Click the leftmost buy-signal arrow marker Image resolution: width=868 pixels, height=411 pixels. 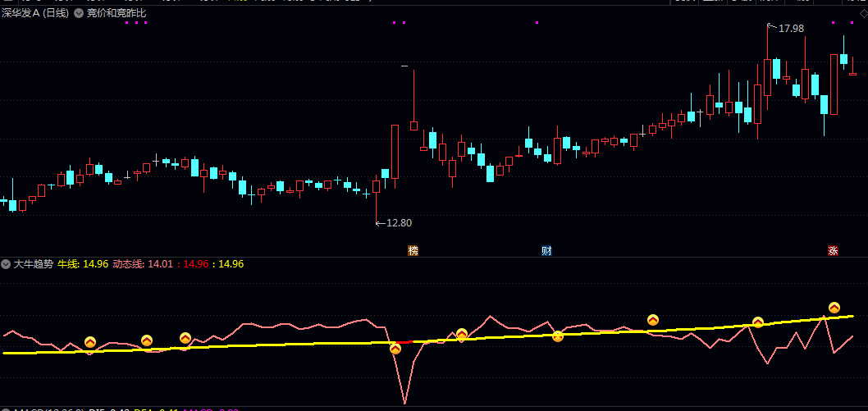(90, 343)
